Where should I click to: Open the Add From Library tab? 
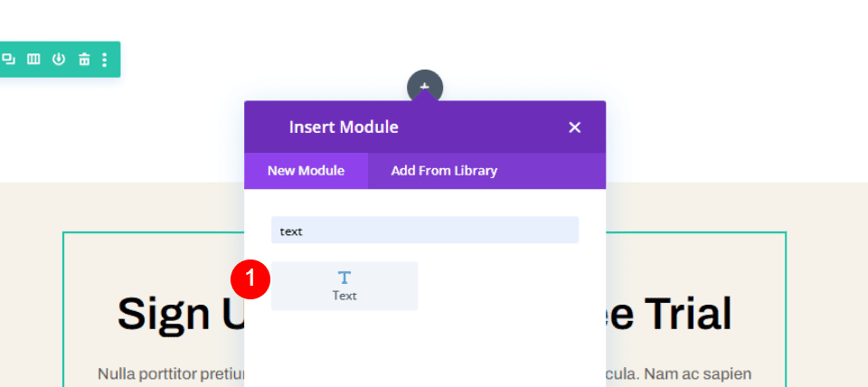click(444, 171)
